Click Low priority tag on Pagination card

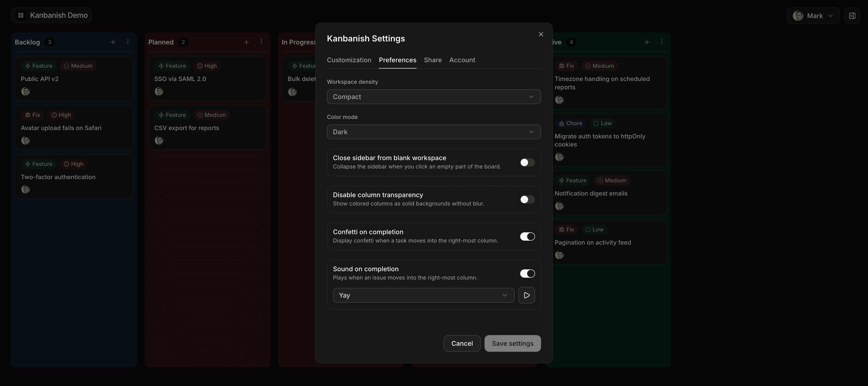(x=594, y=230)
